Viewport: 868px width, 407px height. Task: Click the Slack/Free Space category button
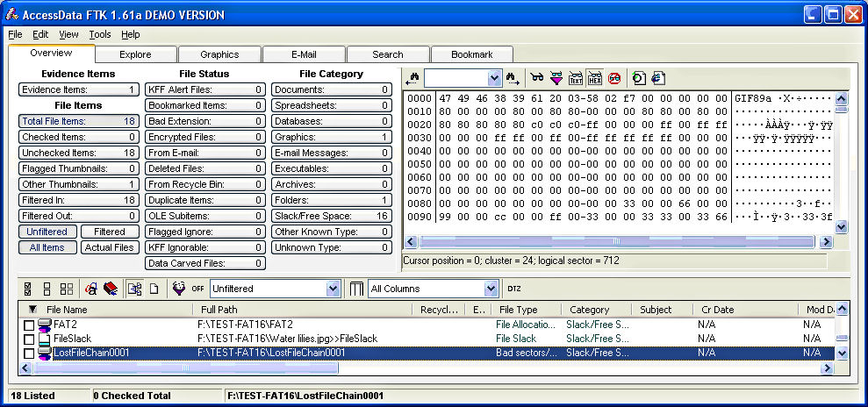pos(331,216)
